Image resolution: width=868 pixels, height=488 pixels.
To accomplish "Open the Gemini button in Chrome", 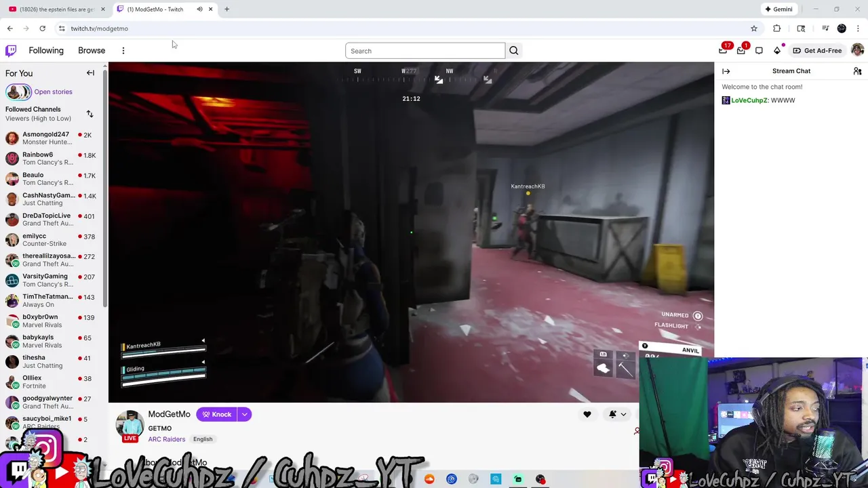I will coord(778,9).
